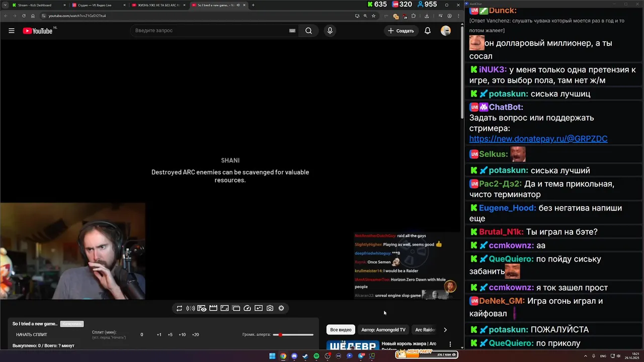
Task: Switch to the ЖИЗНЬ УЖЕ НЕ ТА tab
Action: (x=158, y=5)
